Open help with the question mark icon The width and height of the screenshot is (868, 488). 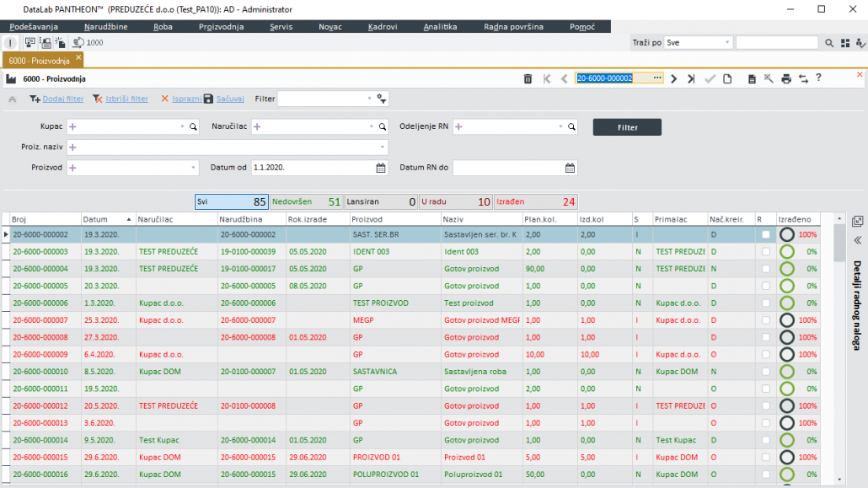pos(819,78)
